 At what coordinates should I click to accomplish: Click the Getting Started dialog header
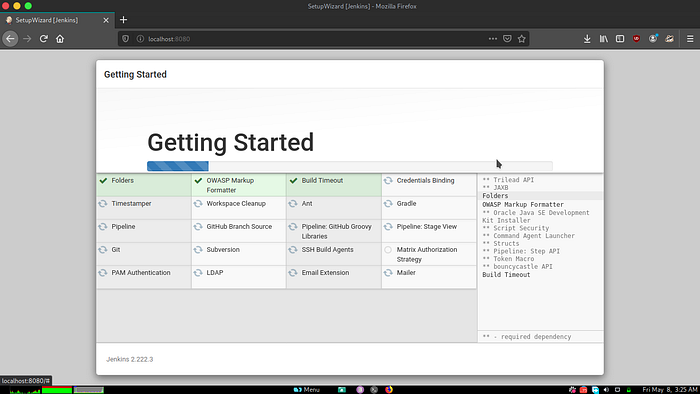point(135,75)
